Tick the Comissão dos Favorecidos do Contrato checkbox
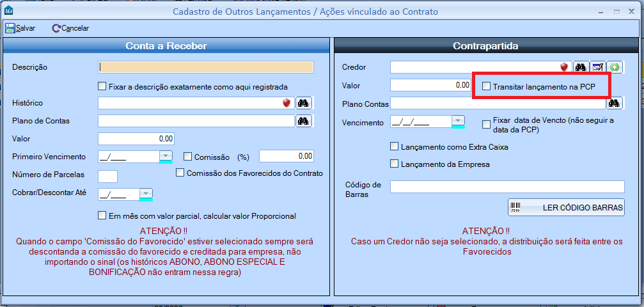 coord(180,173)
